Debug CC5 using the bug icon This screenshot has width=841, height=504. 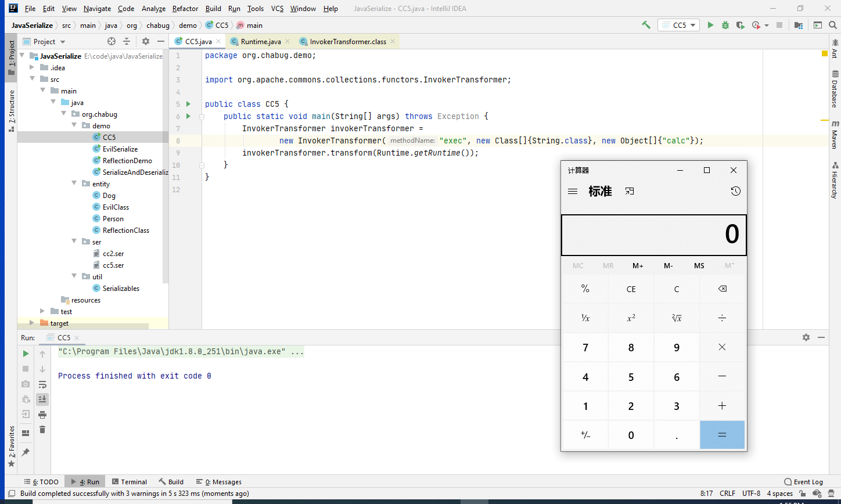725,25
